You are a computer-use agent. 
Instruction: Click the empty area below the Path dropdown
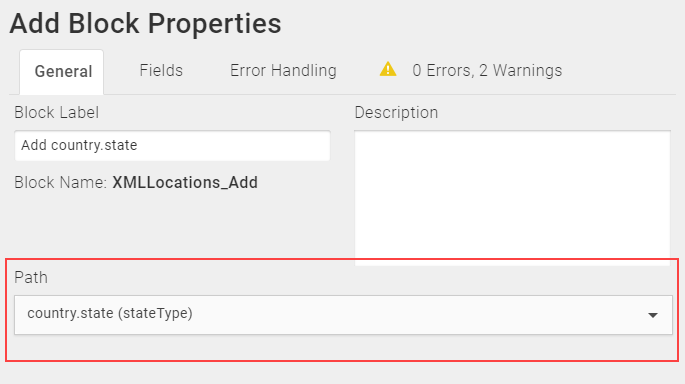click(x=342, y=348)
